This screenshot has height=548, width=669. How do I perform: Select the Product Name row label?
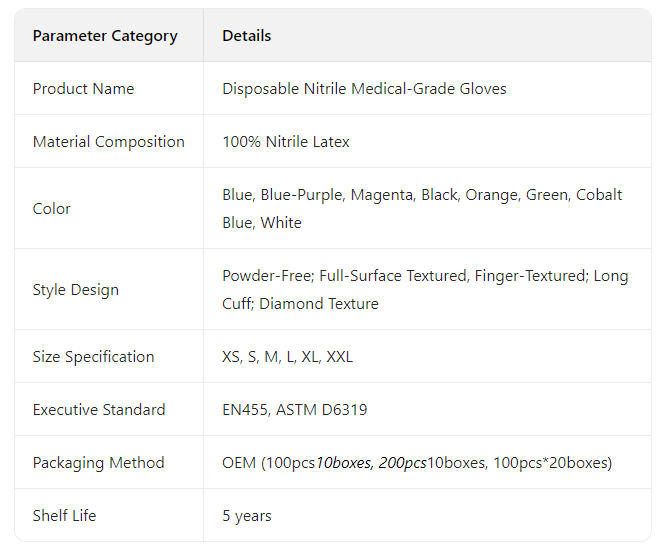pyautogui.click(x=83, y=89)
